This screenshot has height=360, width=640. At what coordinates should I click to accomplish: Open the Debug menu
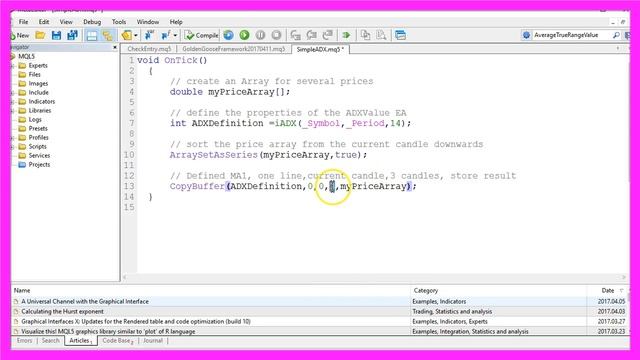click(92, 22)
